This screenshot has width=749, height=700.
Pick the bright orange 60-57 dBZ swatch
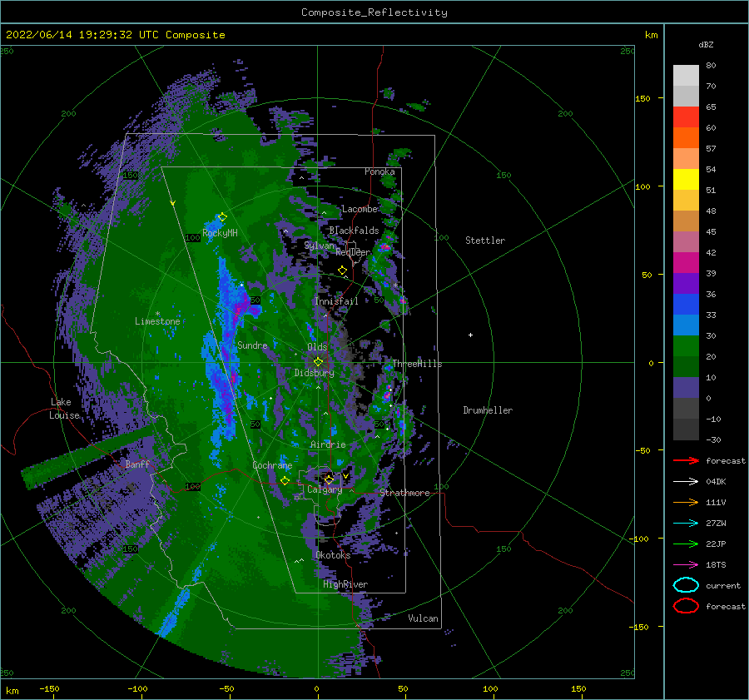click(x=686, y=138)
